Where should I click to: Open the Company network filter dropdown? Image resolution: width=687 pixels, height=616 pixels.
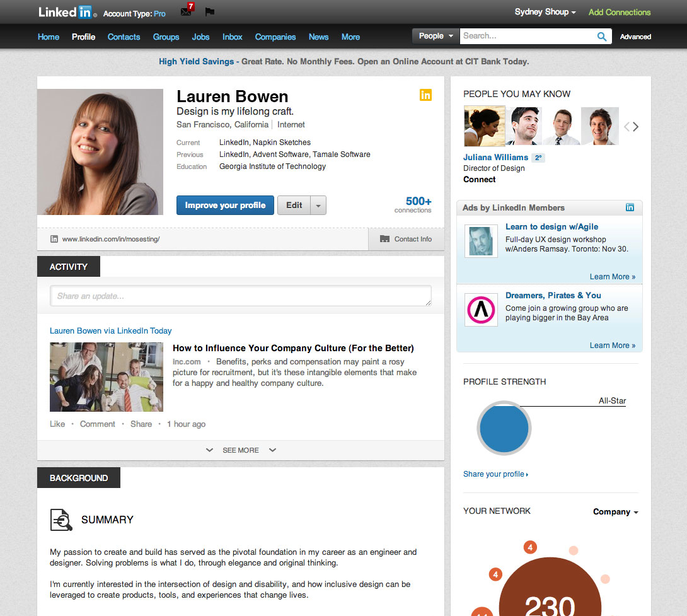click(x=615, y=512)
